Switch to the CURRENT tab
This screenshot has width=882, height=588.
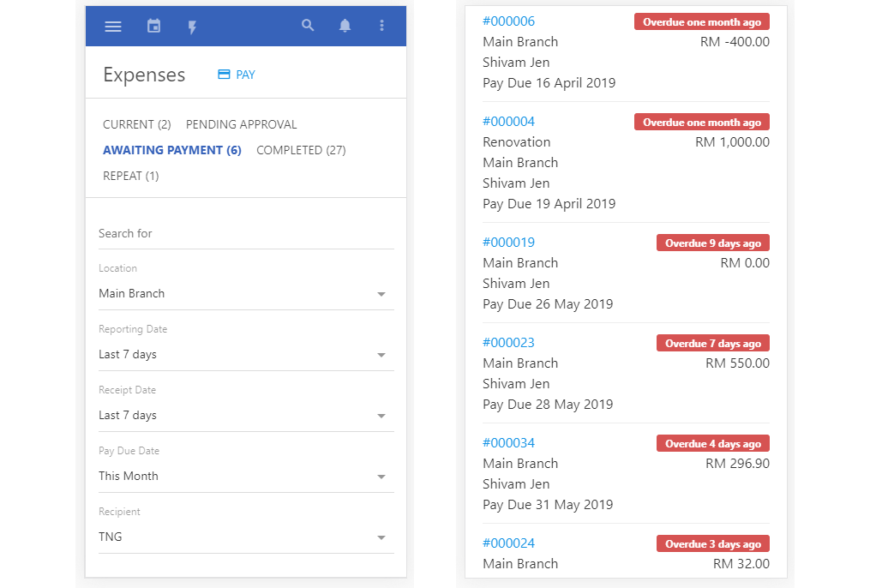pyautogui.click(x=136, y=124)
